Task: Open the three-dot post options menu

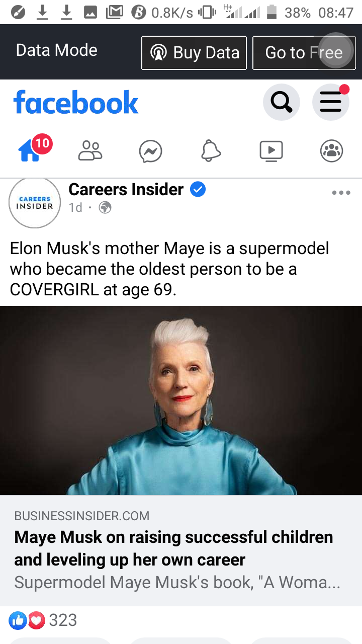Action: [x=341, y=193]
